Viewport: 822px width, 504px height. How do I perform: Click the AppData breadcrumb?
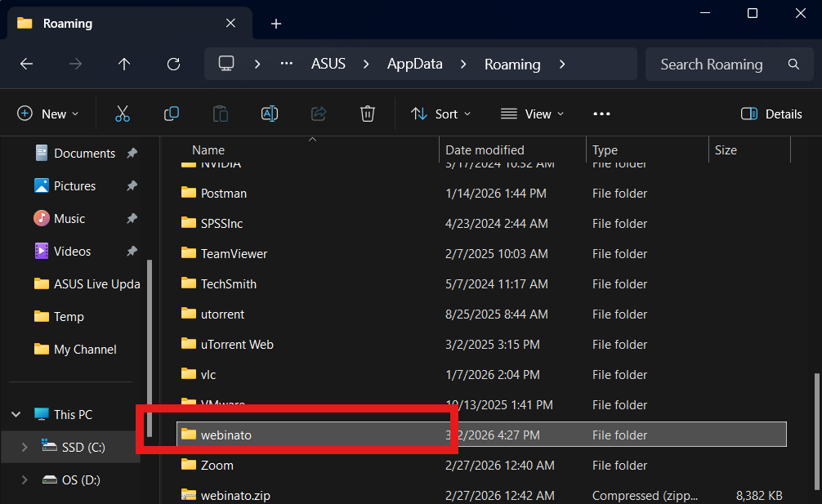click(x=414, y=64)
